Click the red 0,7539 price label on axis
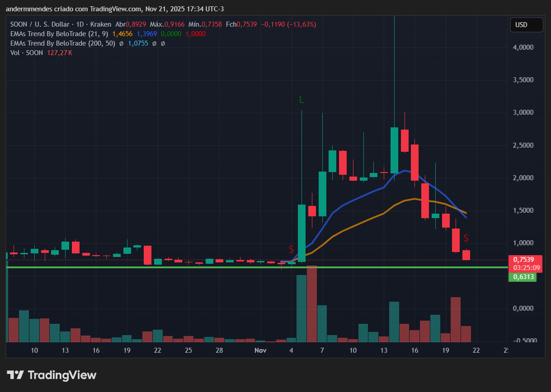 pyautogui.click(x=523, y=260)
